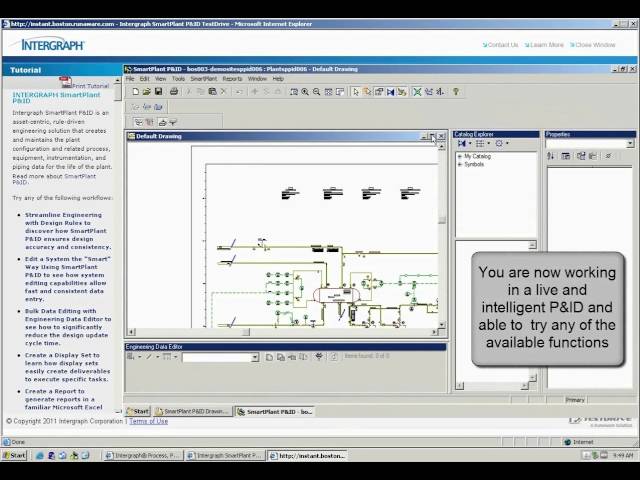Click the inner Start button of the remote session
Screen dimensions: 640x480
(x=138, y=411)
